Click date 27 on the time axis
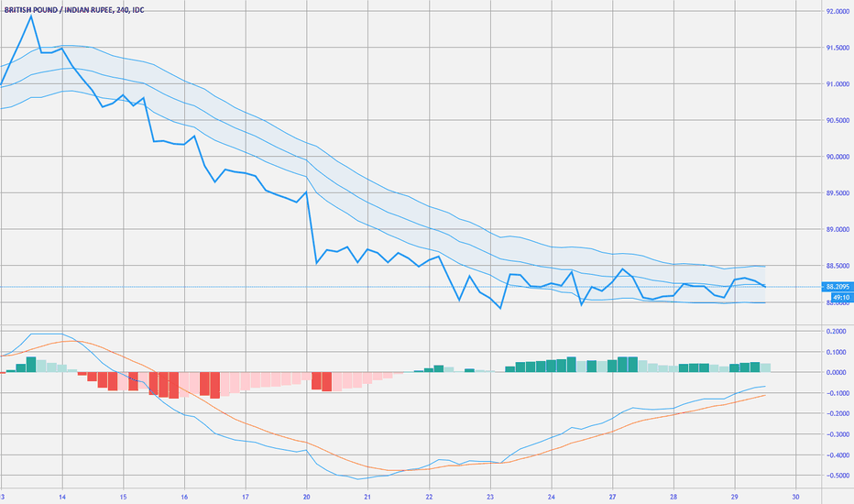Screen dimensions: 854x504 pos(613,497)
